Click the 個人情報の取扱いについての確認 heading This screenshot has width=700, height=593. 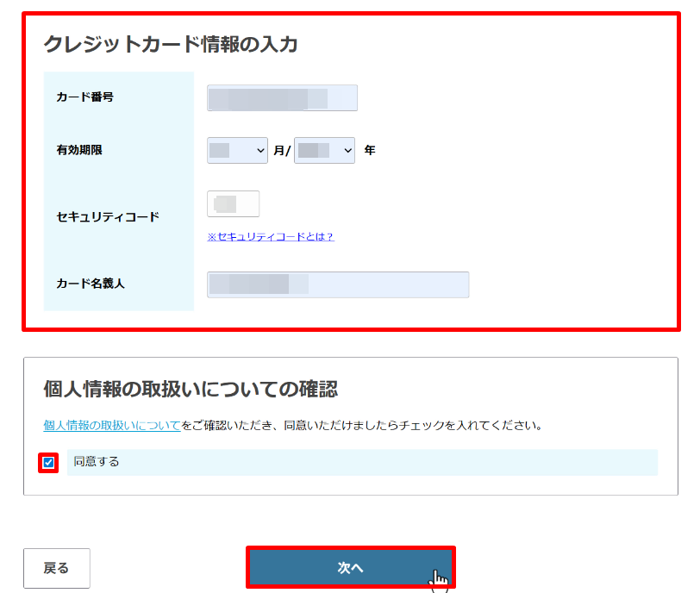pyautogui.click(x=191, y=390)
